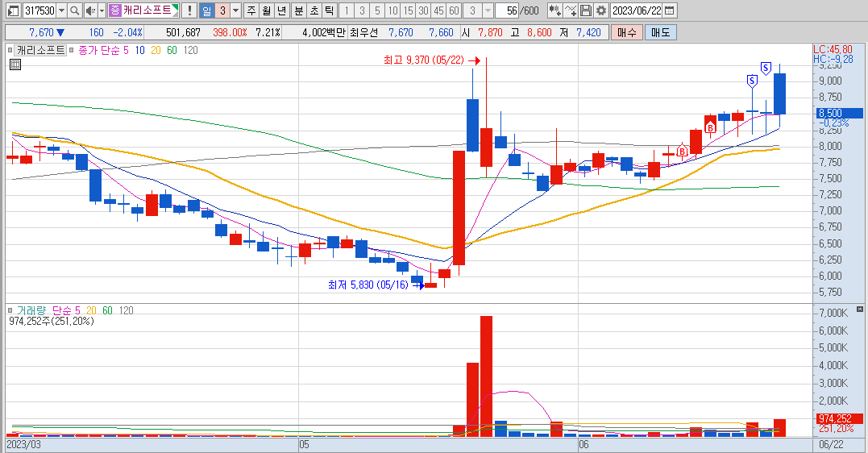Click the 매수 buy button
Viewport: 868px width, 453px height.
[x=627, y=33]
